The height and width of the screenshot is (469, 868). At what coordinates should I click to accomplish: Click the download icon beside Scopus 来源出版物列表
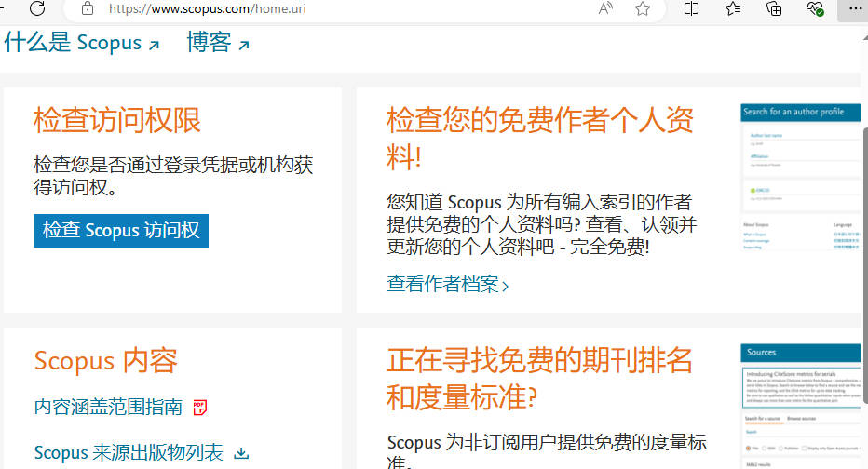(241, 453)
